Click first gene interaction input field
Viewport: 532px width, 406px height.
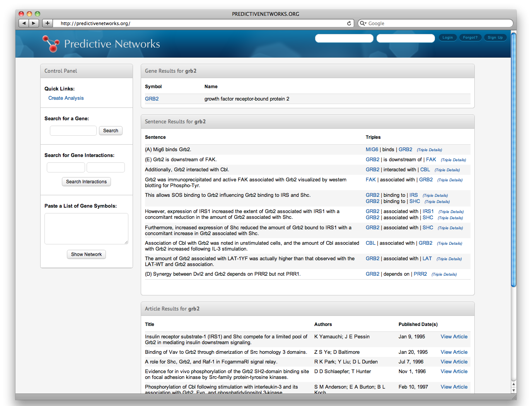tap(66, 167)
